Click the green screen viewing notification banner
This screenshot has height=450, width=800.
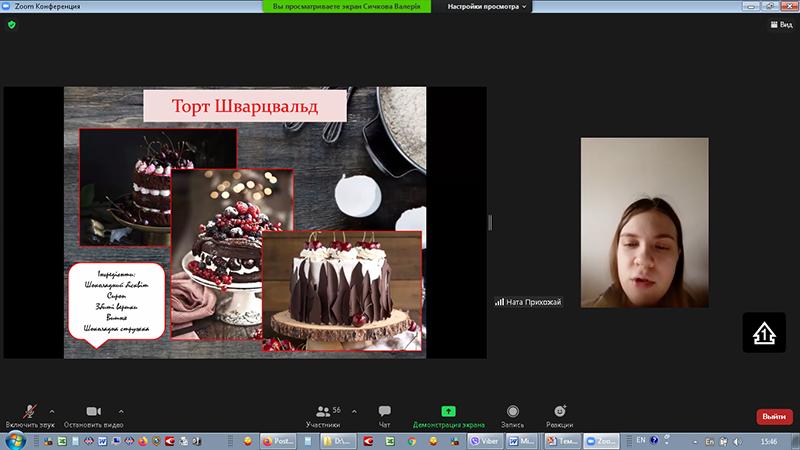351,6
